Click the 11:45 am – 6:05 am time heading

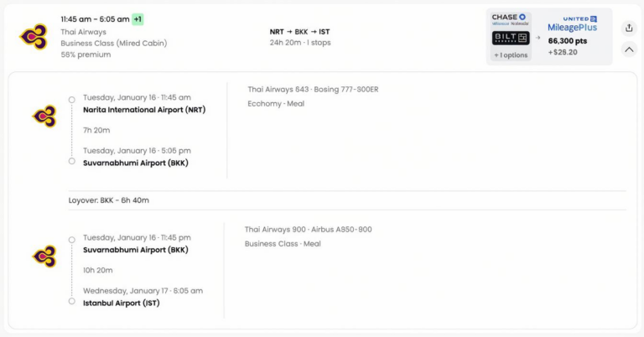tap(95, 19)
